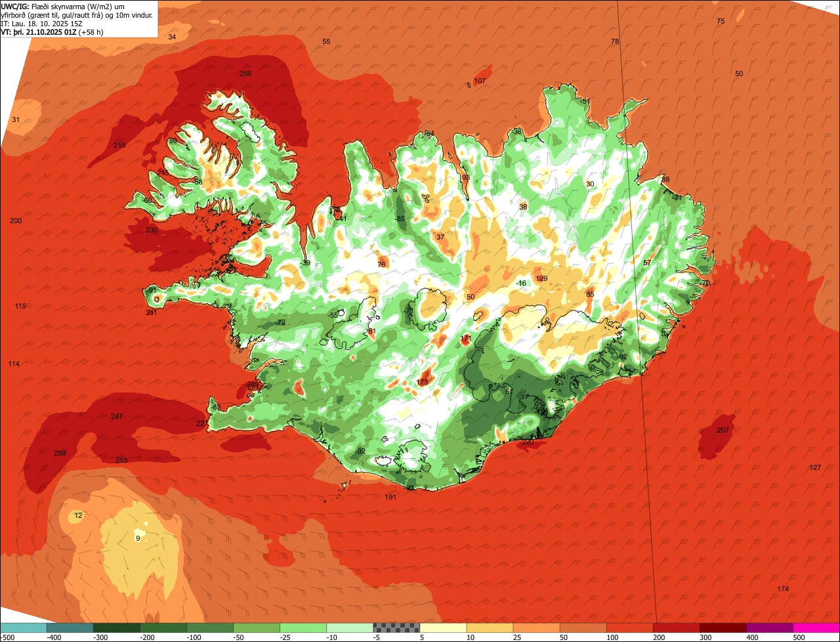Click the '34' value near top left

(x=172, y=37)
